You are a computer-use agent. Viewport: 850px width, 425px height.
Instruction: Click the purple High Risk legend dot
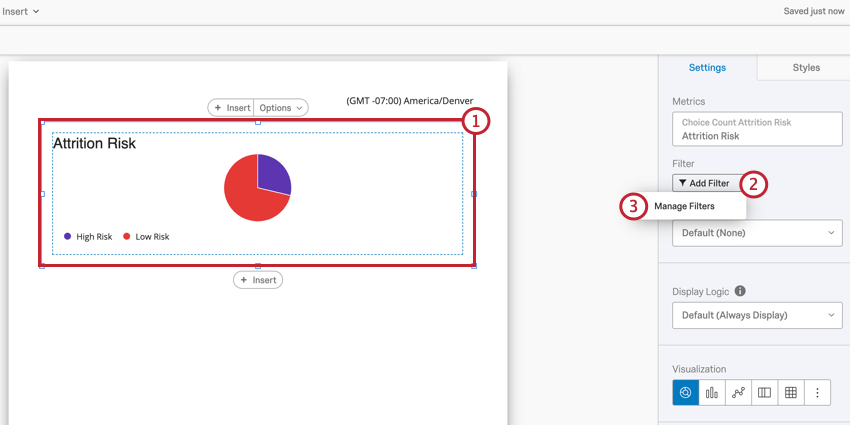point(67,236)
